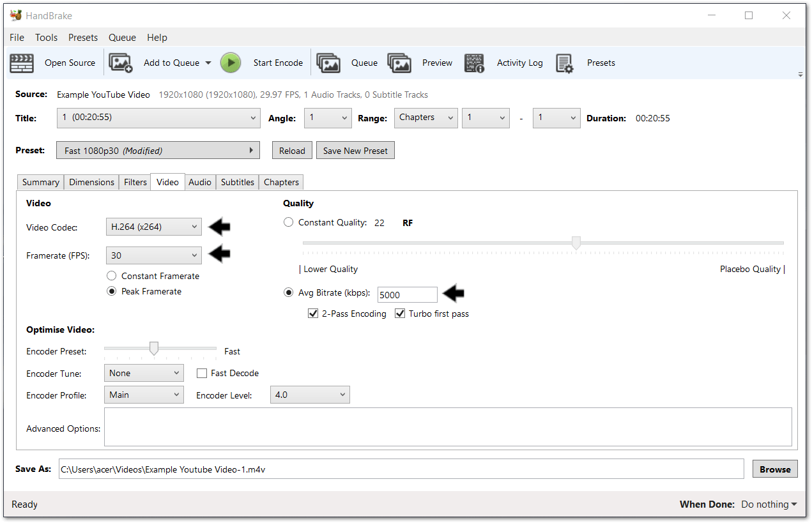Switch to the Dimensions tab
This screenshot has height=523, width=812.
point(91,182)
